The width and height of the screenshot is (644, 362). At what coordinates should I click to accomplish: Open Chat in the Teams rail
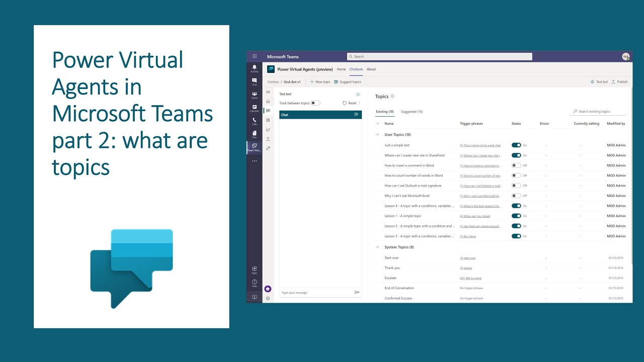[255, 81]
